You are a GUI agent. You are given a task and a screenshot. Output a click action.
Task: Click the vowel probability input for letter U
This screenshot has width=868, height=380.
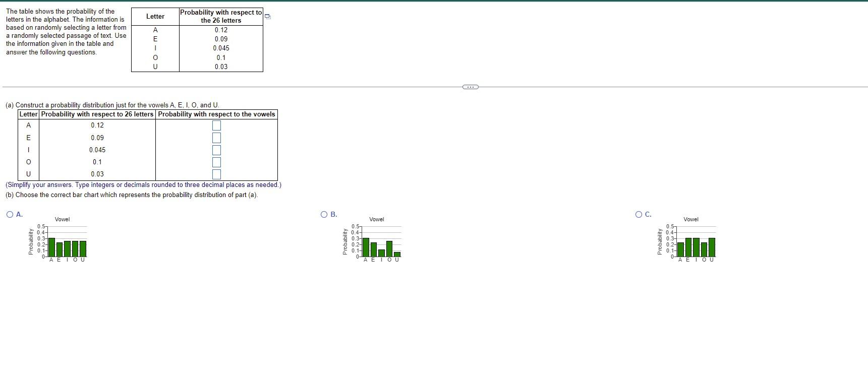tap(216, 174)
